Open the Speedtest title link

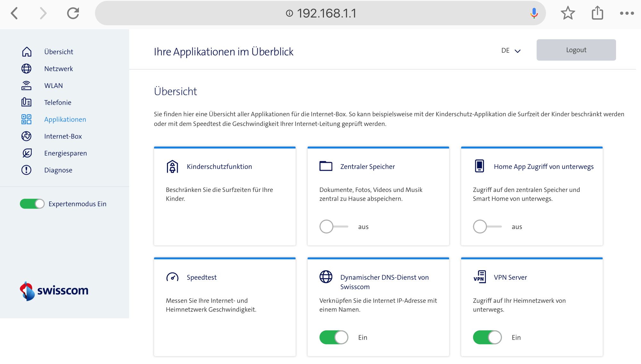point(202,277)
